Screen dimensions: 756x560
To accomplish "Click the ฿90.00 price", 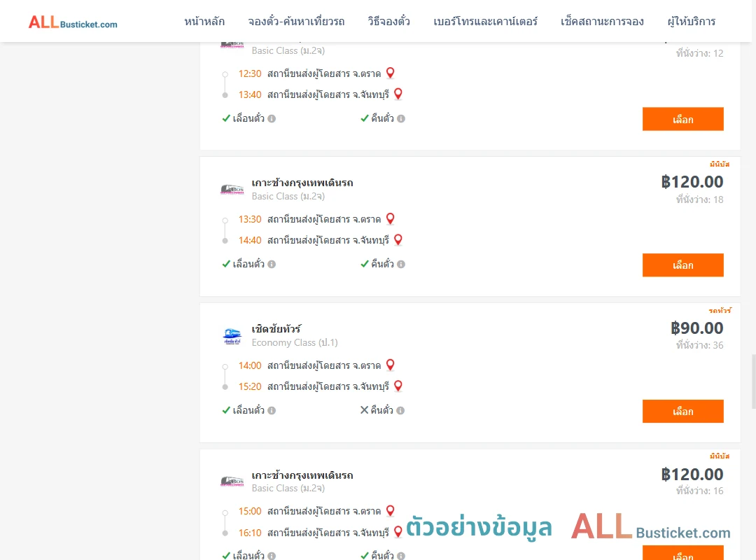I will pyautogui.click(x=696, y=328).
